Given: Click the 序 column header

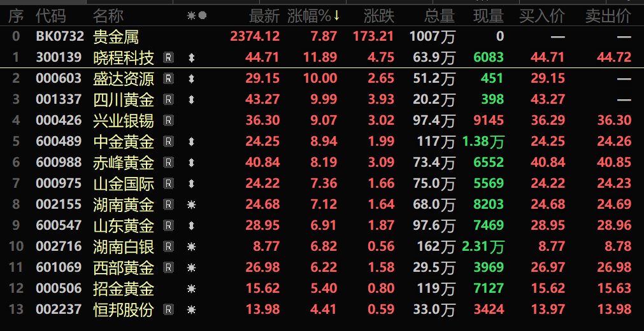Looking at the screenshot, I should point(16,16).
